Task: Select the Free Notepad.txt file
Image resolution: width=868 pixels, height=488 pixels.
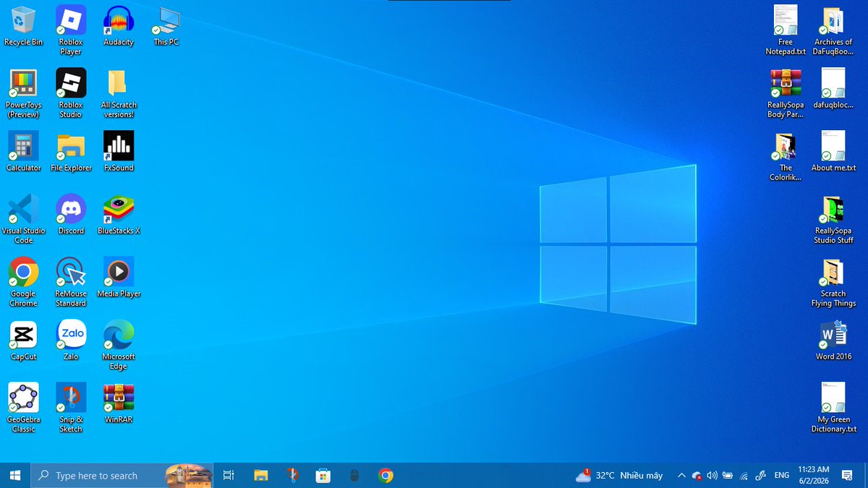Action: click(x=786, y=30)
